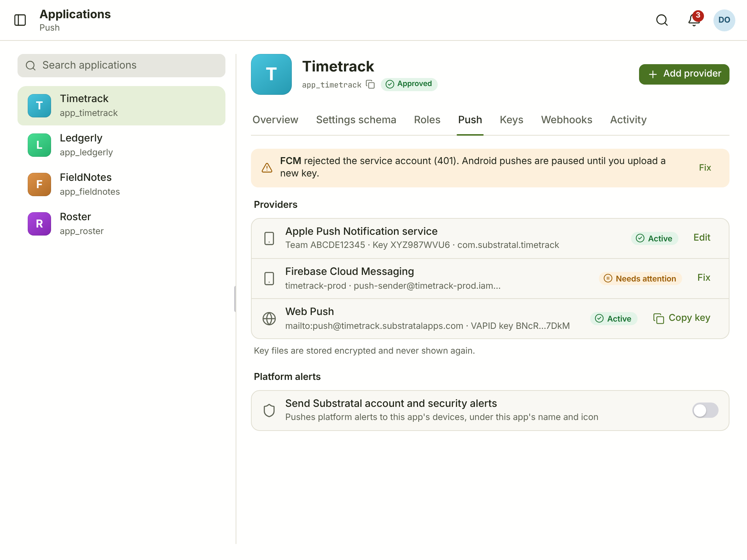Open search with the magnifier icon
The height and width of the screenshot is (560, 747).
pyautogui.click(x=662, y=20)
